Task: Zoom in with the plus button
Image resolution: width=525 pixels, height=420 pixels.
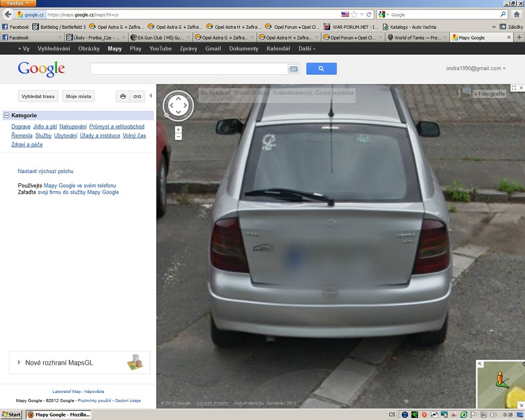Action: click(178, 130)
